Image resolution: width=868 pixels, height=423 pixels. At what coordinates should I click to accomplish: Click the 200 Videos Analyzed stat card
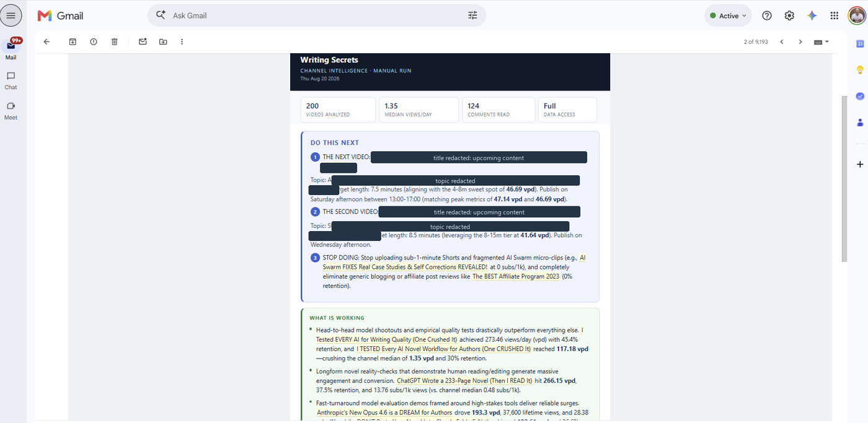click(339, 110)
